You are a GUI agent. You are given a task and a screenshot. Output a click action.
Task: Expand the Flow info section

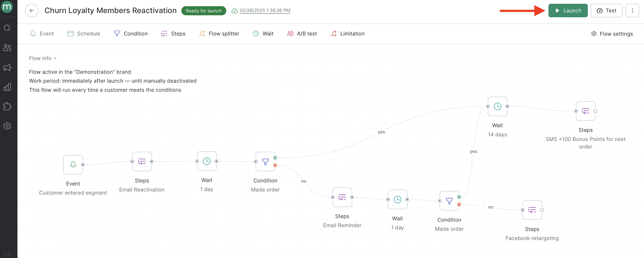(x=42, y=58)
